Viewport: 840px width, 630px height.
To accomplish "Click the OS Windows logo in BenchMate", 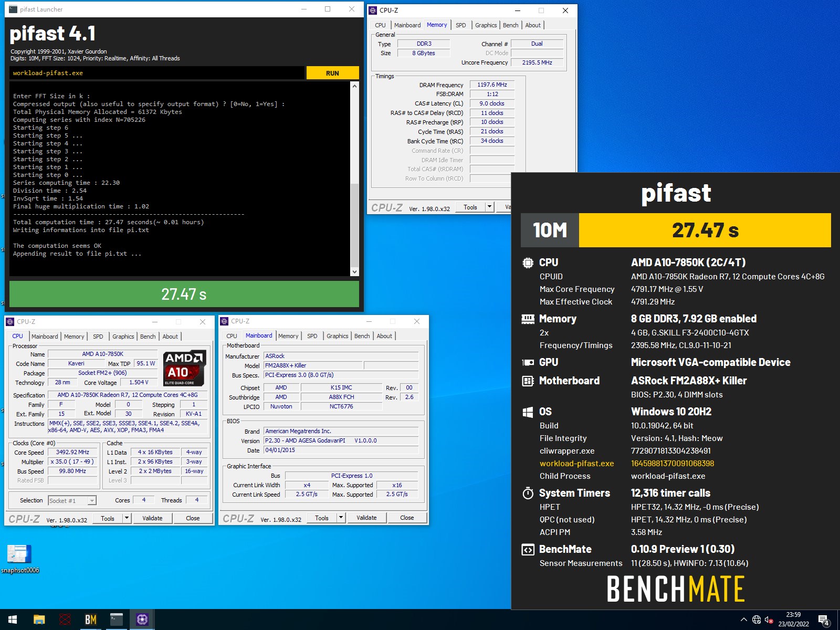I will pyautogui.click(x=528, y=412).
